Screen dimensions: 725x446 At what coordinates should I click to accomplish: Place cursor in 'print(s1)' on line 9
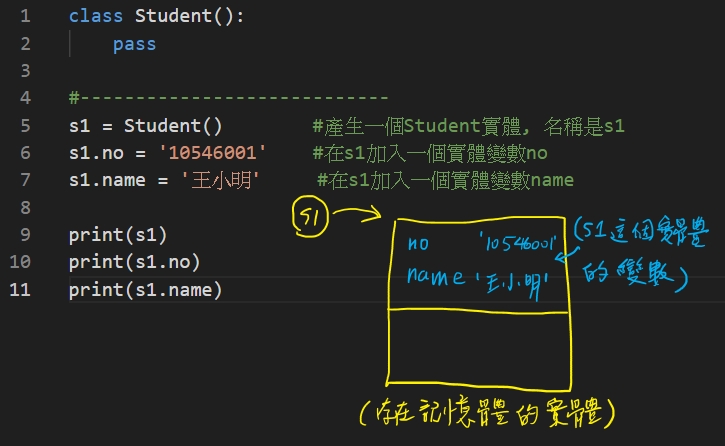[118, 236]
